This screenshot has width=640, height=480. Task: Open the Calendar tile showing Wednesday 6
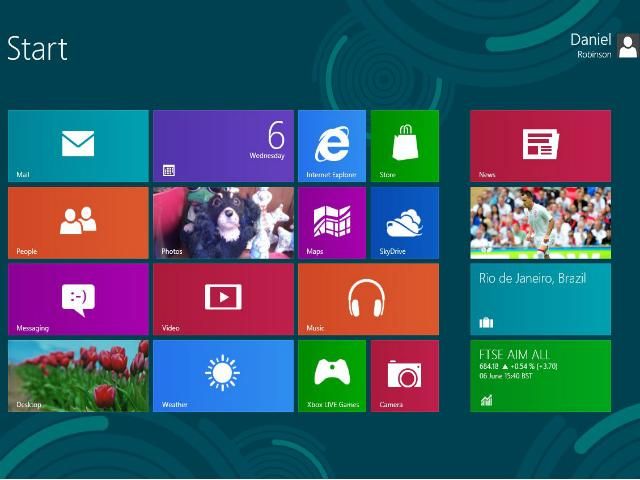point(223,146)
